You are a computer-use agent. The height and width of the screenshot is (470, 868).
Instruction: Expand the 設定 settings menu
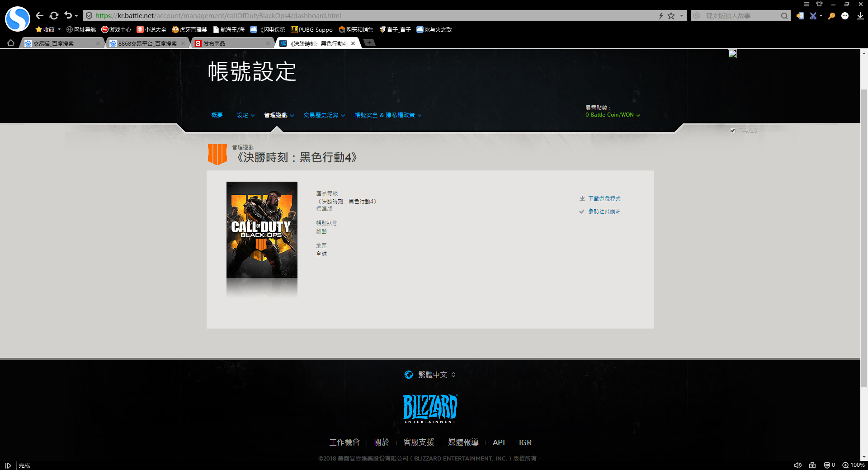pos(245,115)
